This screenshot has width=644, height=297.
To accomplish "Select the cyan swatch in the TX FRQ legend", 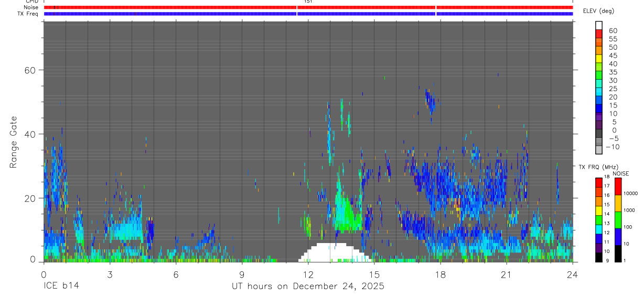I will [598, 229].
